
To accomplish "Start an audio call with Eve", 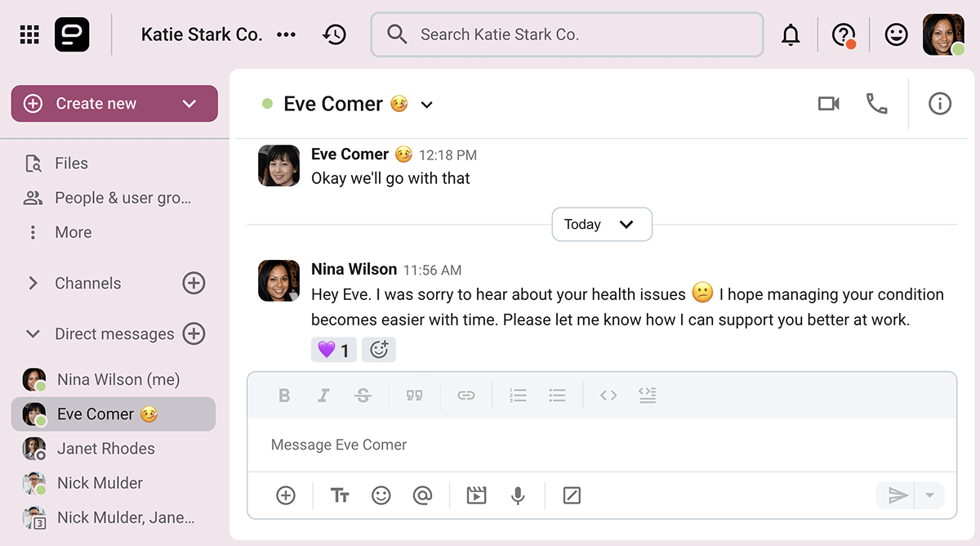I will click(876, 104).
